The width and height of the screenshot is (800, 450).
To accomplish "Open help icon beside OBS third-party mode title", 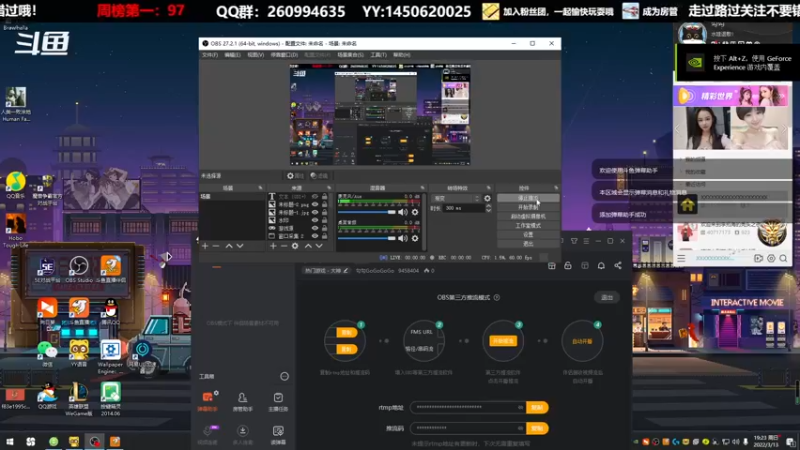I will click(496, 297).
